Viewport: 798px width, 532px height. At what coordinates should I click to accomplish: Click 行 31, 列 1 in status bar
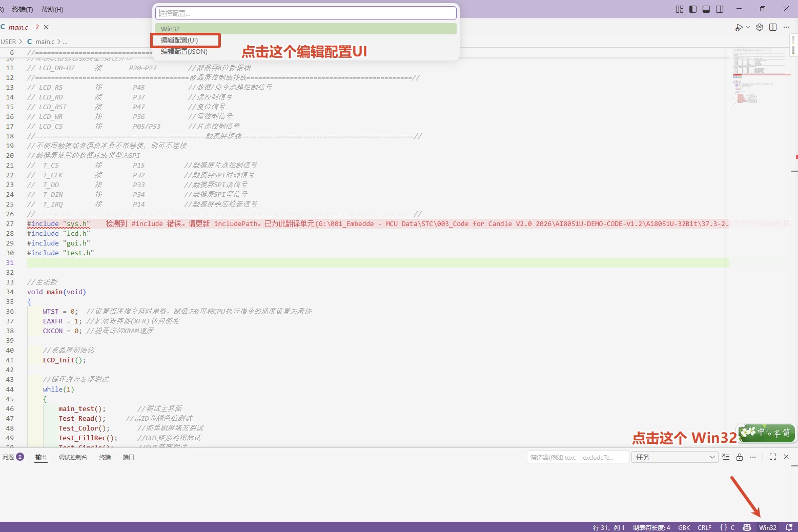click(609, 527)
